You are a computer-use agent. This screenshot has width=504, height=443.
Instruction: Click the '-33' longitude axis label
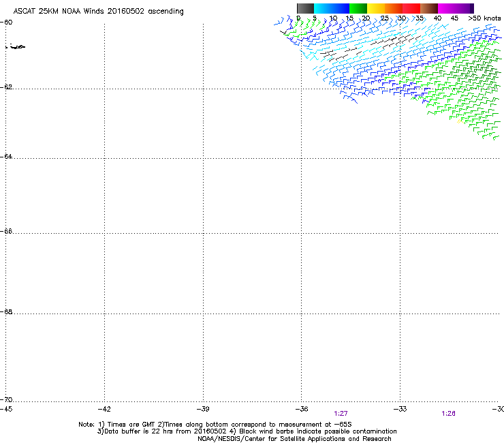(400, 409)
